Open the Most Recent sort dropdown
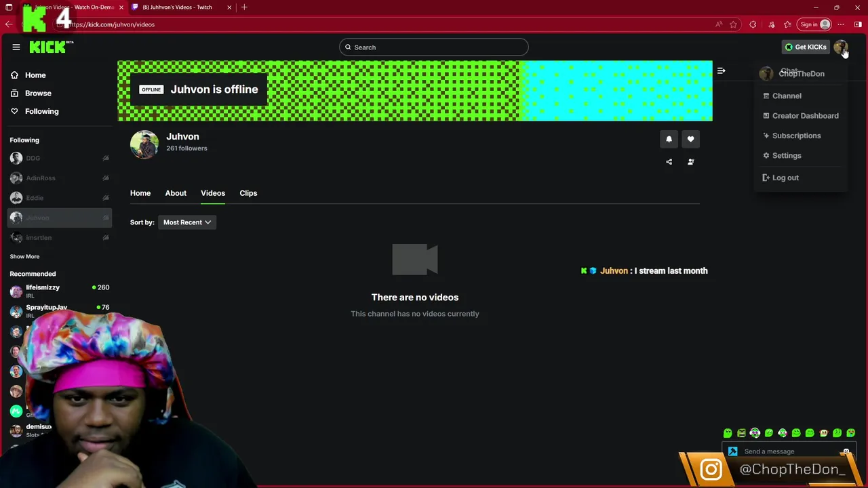Image resolution: width=868 pixels, height=488 pixels. point(187,222)
